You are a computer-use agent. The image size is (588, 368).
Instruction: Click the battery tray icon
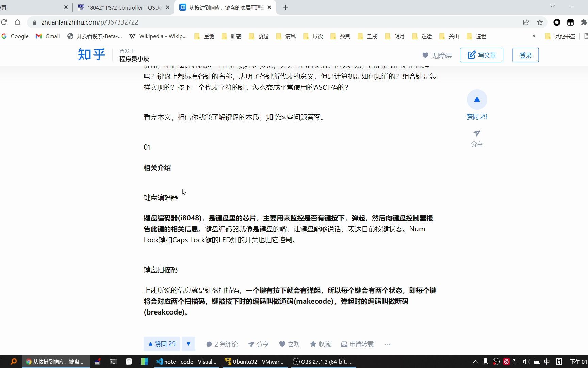coord(537,362)
